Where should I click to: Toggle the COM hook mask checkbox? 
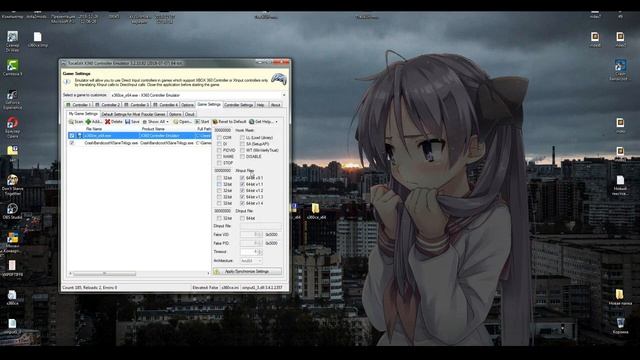pos(219,138)
